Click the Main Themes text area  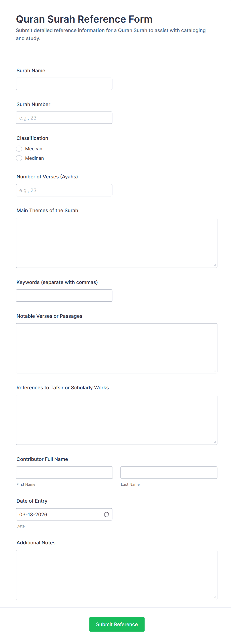click(x=116, y=243)
